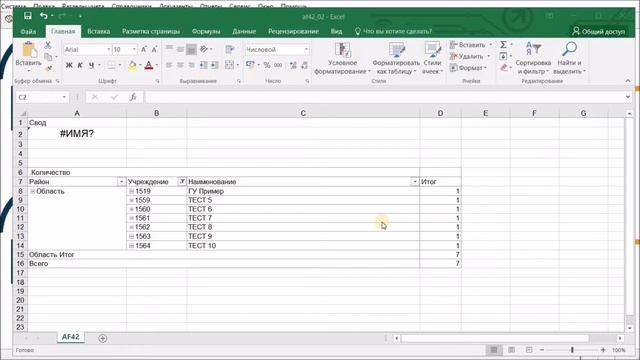The image size is (640, 360).
Task: Toggle bold formatting (Ж)
Action: click(x=69, y=65)
